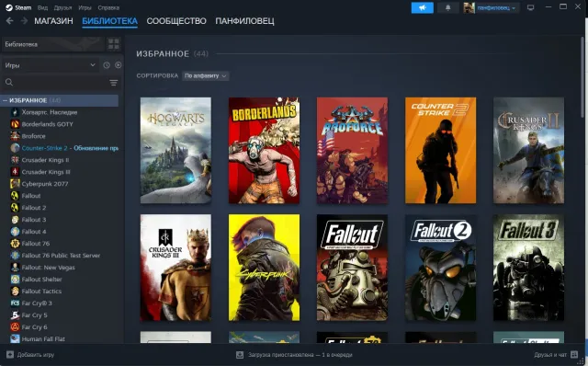Image resolution: width=588 pixels, height=366 pixels.
Task: Open the Fallout 3 cover art
Action: [x=529, y=268]
